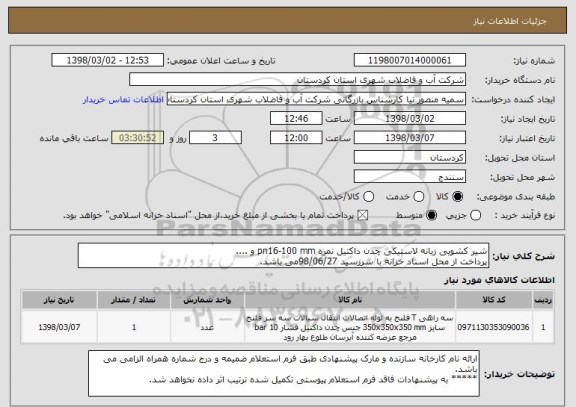The image size is (576, 407).
Task: Click the request creator field
Action: (316, 99)
